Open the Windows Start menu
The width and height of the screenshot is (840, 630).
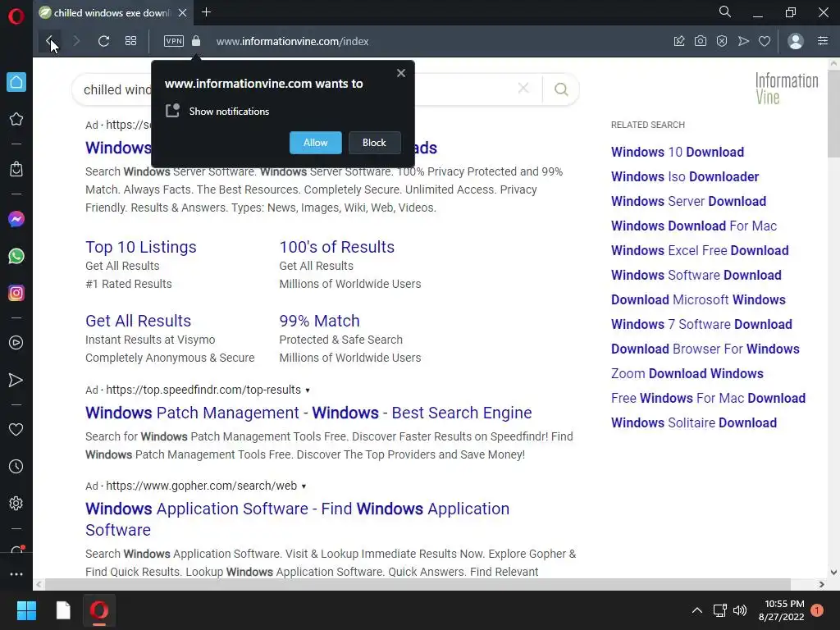(26, 610)
